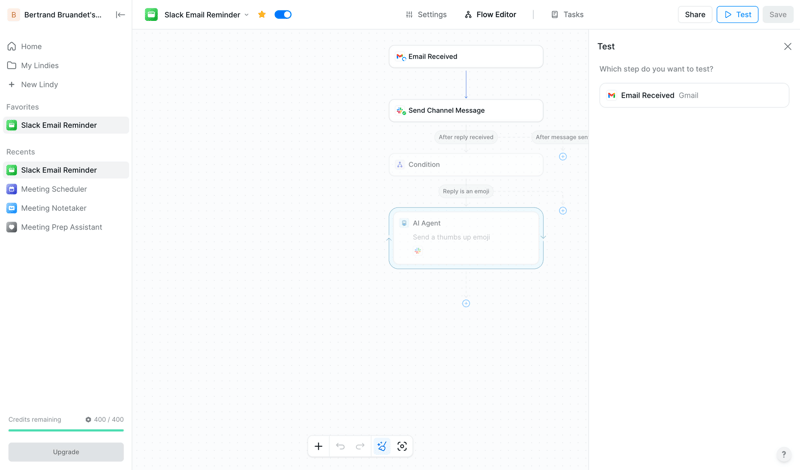
Task: Add step after 'After message sent' branch
Action: (x=563, y=157)
